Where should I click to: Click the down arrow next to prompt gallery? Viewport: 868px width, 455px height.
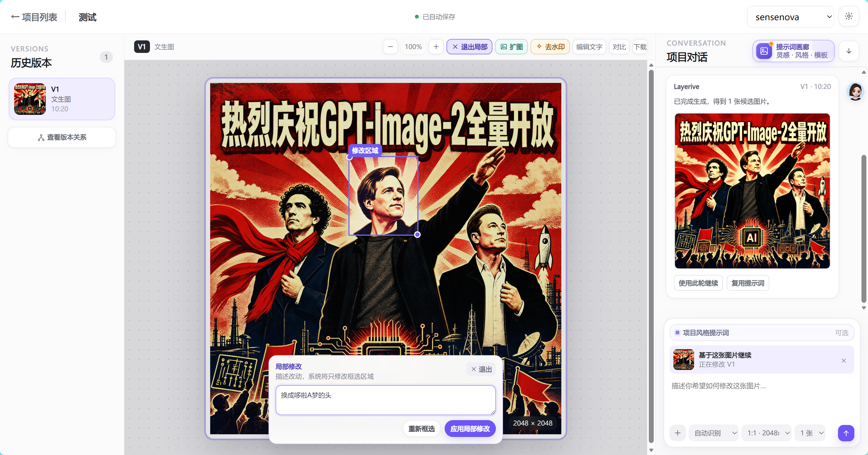849,51
